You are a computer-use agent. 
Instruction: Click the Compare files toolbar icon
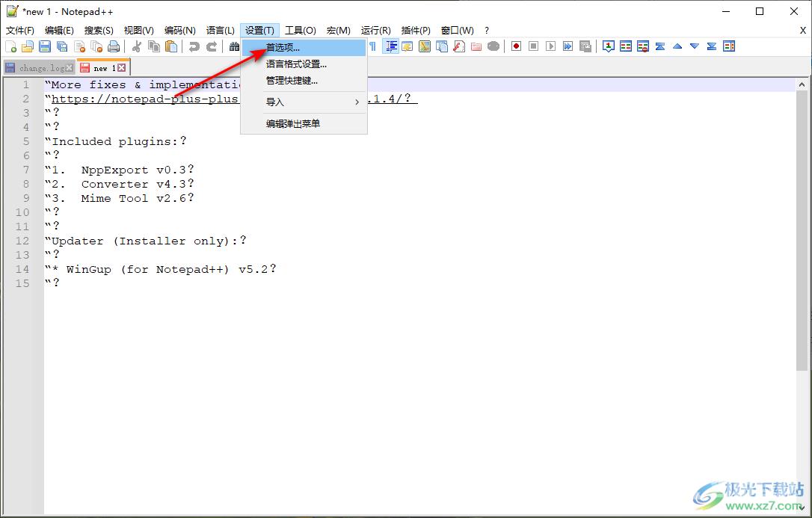click(x=626, y=46)
